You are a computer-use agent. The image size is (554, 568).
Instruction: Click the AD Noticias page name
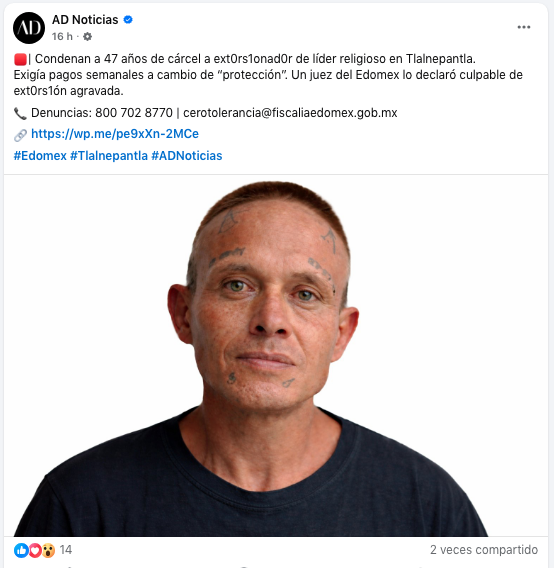85,20
